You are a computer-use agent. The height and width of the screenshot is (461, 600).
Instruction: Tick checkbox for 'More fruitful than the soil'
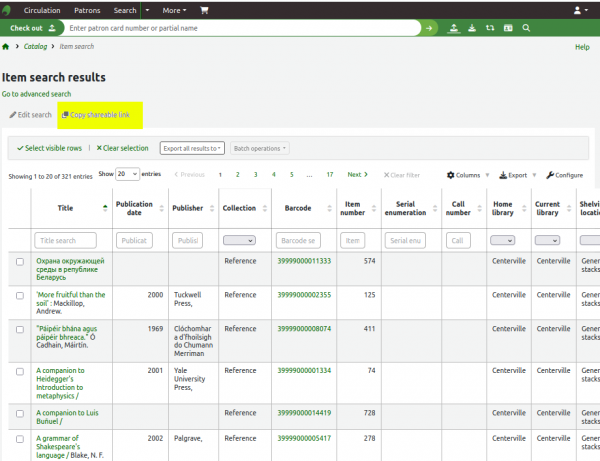[x=19, y=295]
